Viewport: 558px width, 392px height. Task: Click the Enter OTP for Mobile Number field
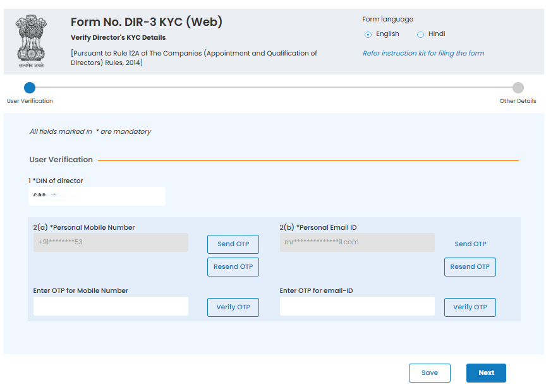click(110, 306)
